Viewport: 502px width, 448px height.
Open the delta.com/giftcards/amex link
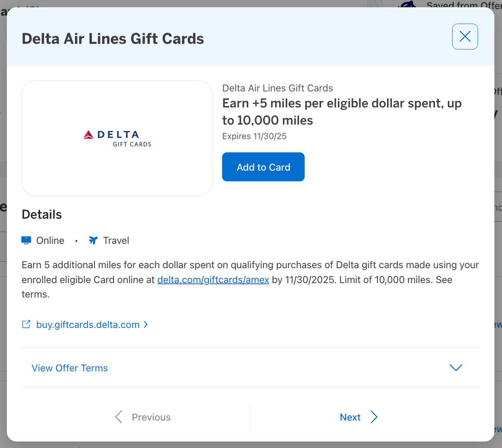pos(213,279)
